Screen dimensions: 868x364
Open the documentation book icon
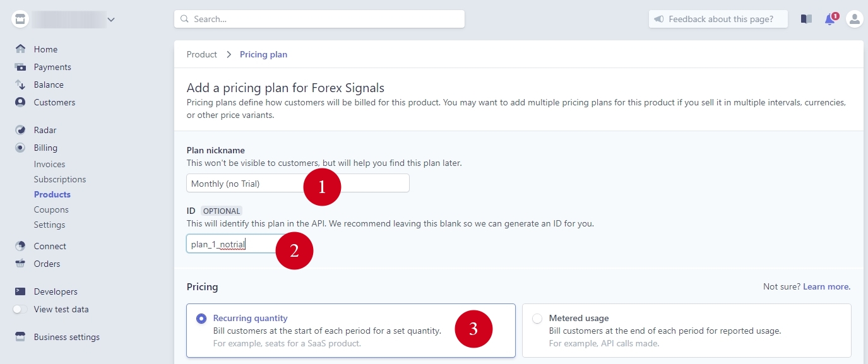(x=806, y=19)
